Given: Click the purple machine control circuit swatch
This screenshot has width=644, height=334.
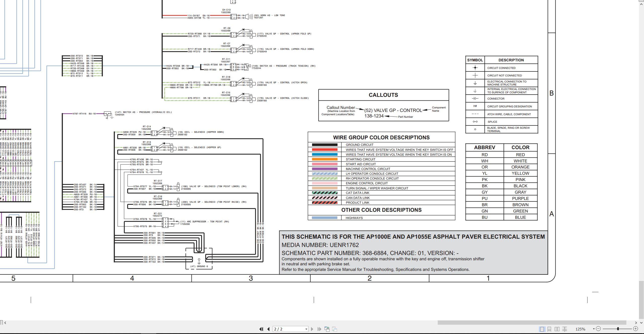Looking at the screenshot, I should coord(325,169).
